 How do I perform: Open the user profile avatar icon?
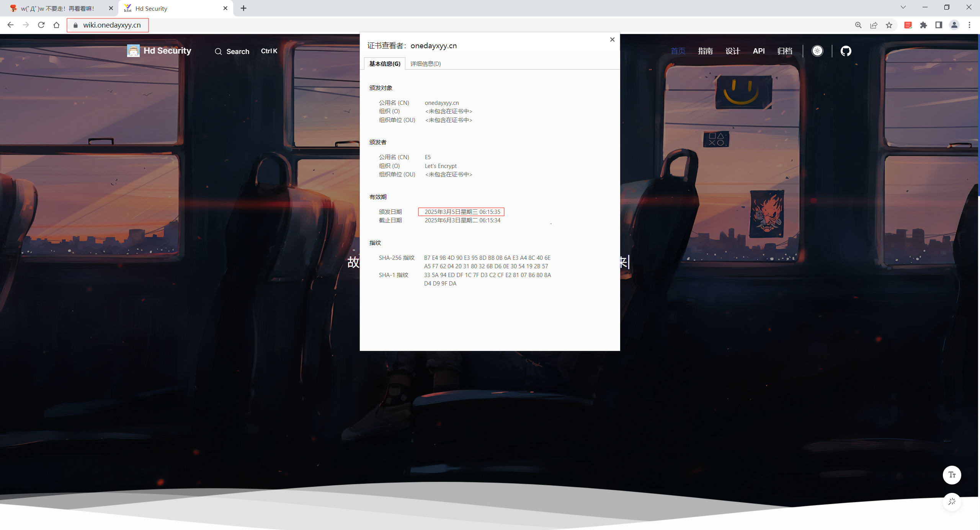tap(954, 25)
